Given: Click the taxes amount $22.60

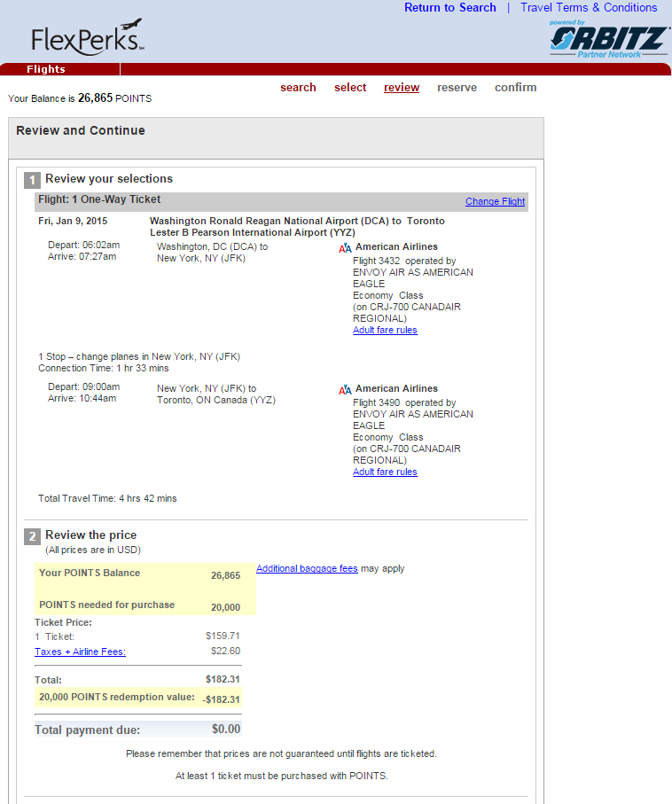Looking at the screenshot, I should pos(225,652).
